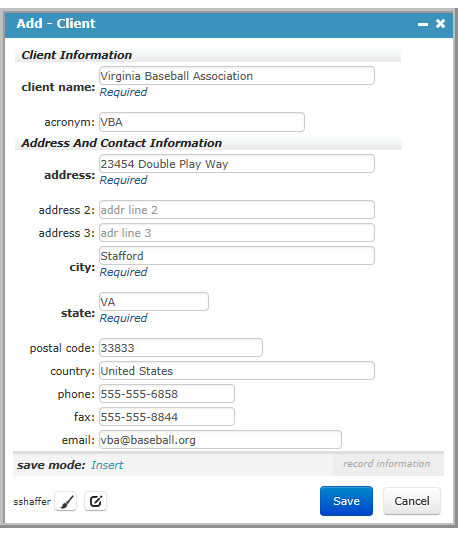Minimize the Add - Client dialog

[x=423, y=24]
